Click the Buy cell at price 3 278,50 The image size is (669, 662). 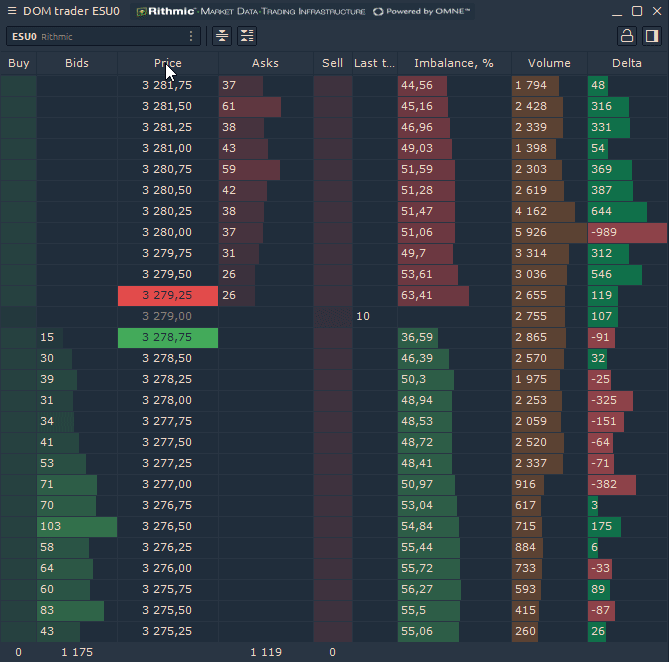pos(19,358)
